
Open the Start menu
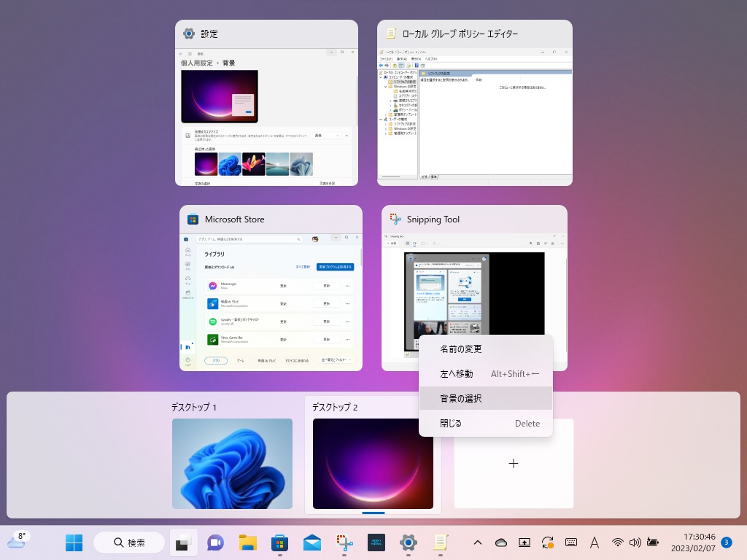pos(73,542)
